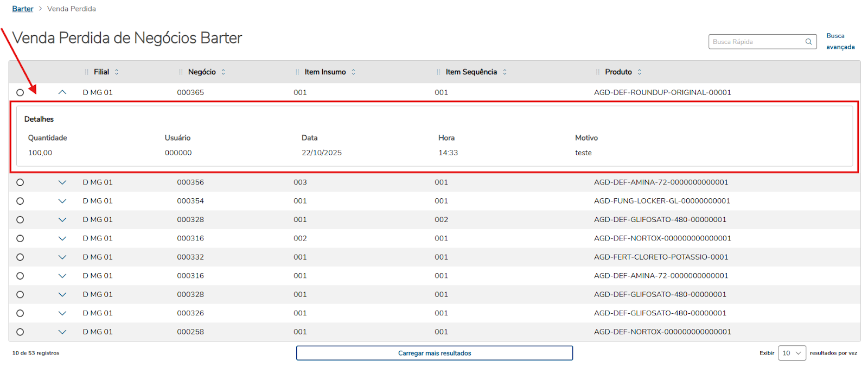This screenshot has width=868, height=367.
Task: Open the results-per-page dropdown showing 10
Action: [792, 353]
